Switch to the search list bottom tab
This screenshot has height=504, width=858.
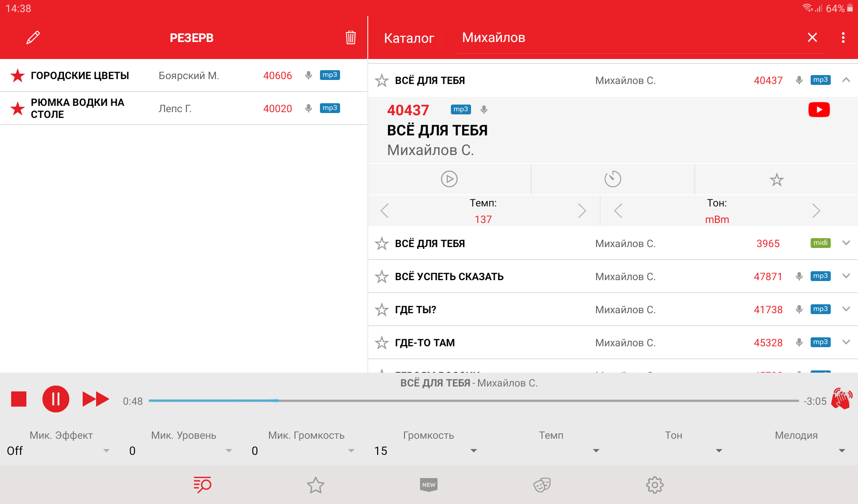(x=202, y=485)
